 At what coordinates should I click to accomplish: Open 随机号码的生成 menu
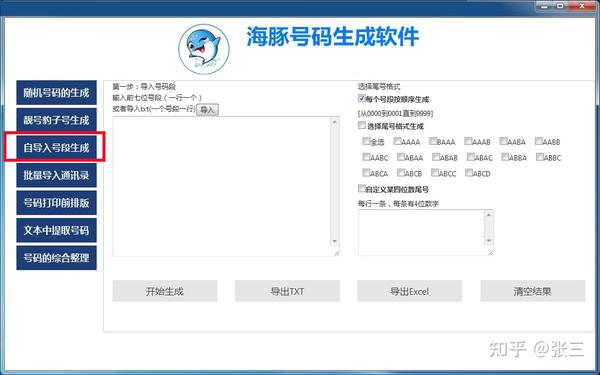point(56,93)
